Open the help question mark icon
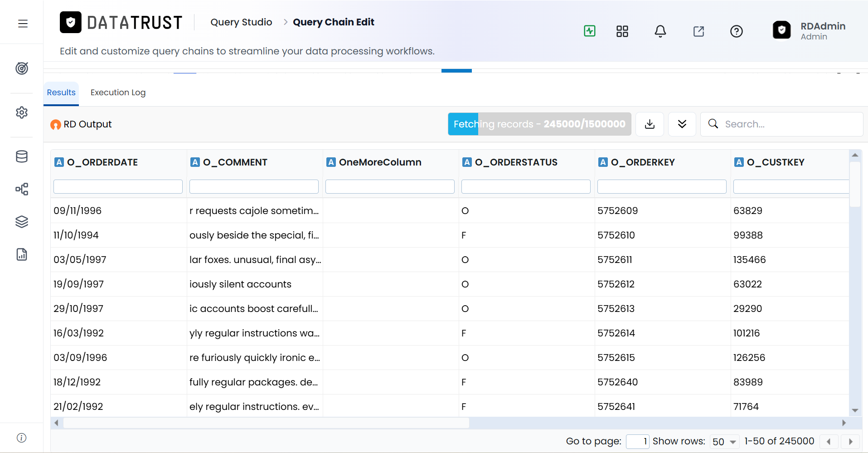This screenshot has height=453, width=868. (x=737, y=31)
